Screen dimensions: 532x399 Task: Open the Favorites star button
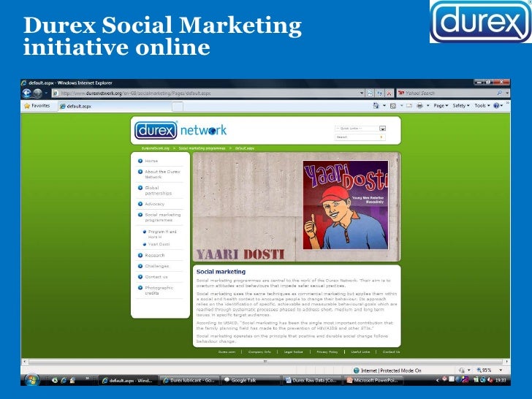37,106
